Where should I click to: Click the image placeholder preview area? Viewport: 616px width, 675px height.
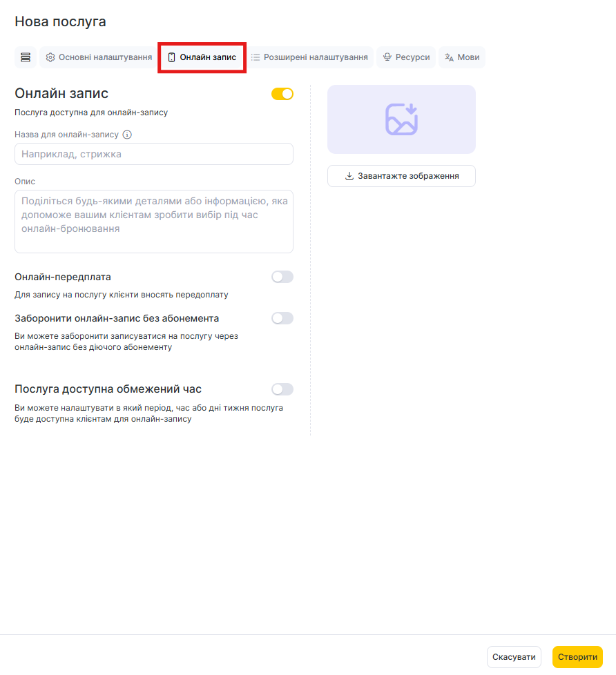coord(401,119)
